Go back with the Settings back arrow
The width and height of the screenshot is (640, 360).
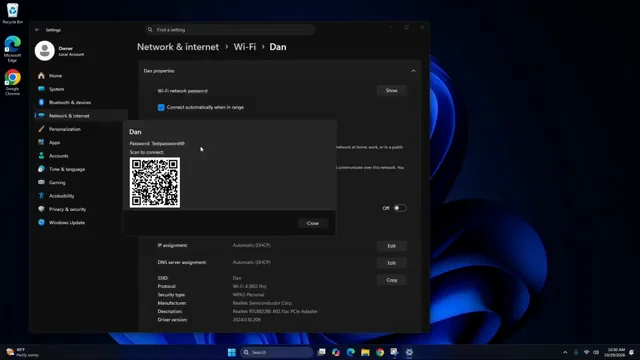click(37, 30)
